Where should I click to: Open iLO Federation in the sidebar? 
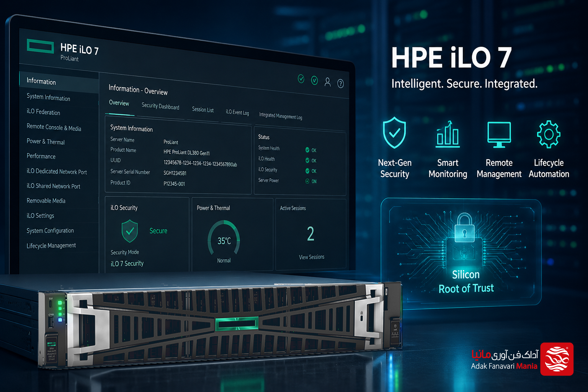(x=43, y=112)
